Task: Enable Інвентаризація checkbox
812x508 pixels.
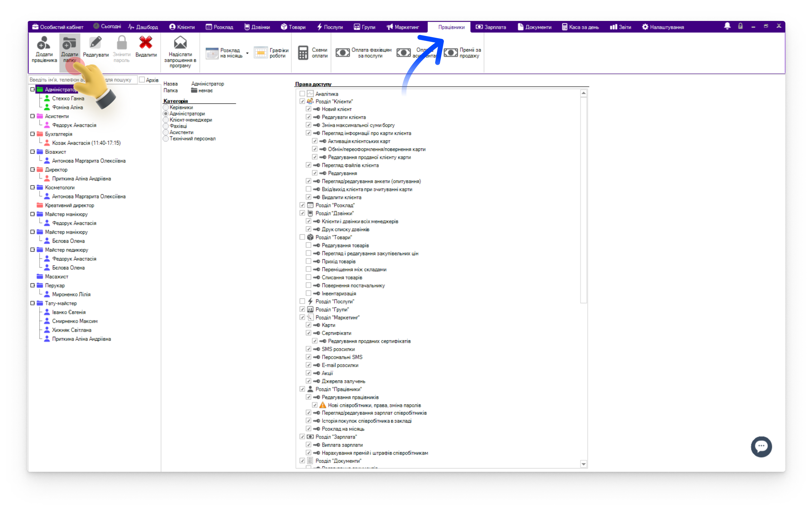Action: tap(308, 293)
